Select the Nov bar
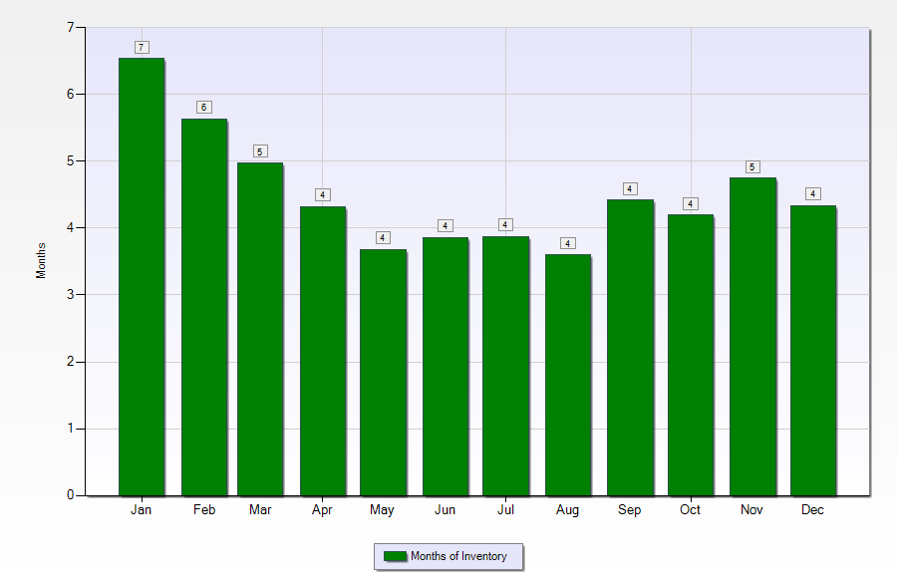Image resolution: width=897 pixels, height=588 pixels. [x=752, y=337]
